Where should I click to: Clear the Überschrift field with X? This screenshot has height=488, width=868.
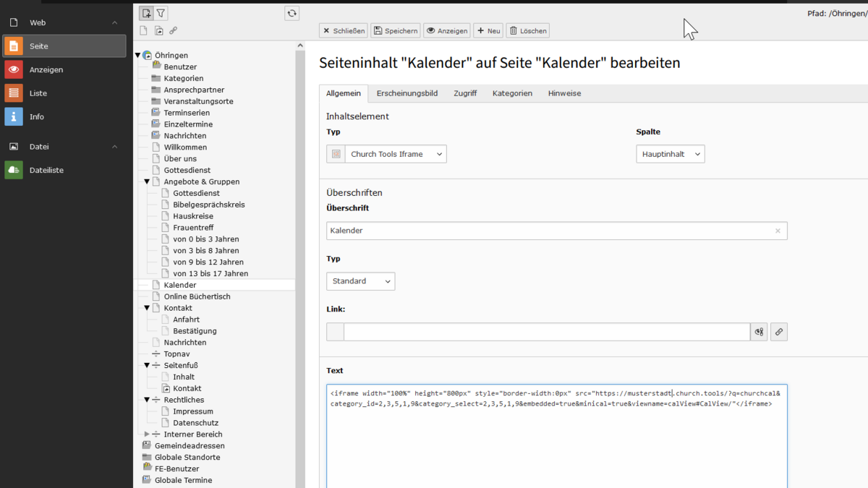(778, 231)
